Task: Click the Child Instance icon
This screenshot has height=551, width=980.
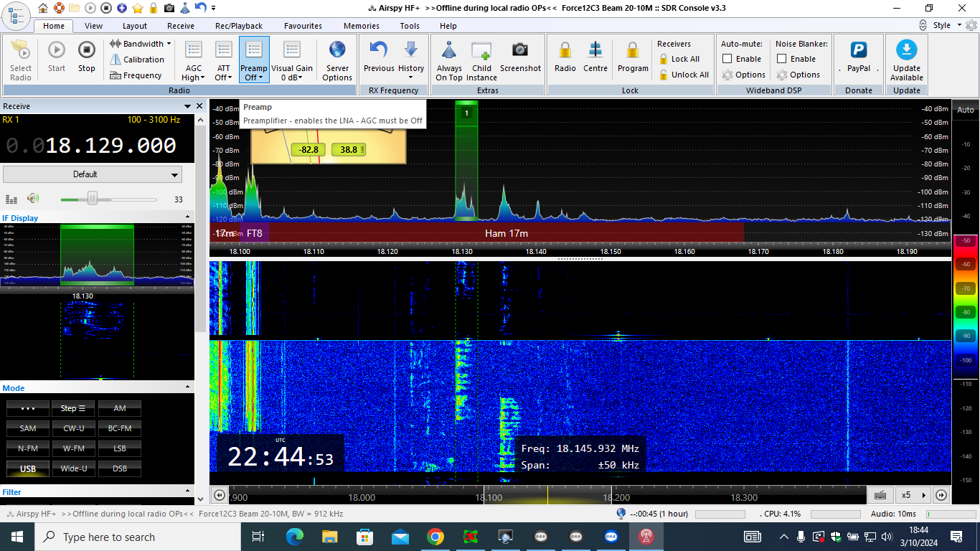Action: (x=481, y=50)
